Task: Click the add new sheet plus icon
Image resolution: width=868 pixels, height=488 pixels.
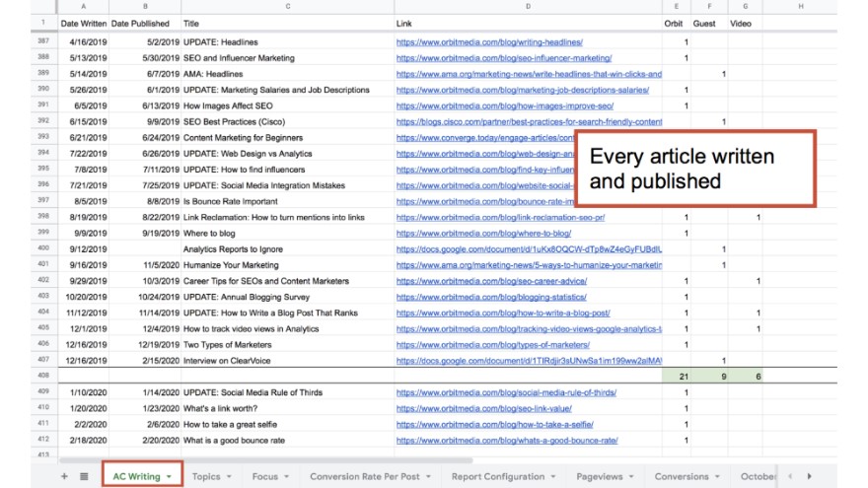Action: tap(65, 476)
